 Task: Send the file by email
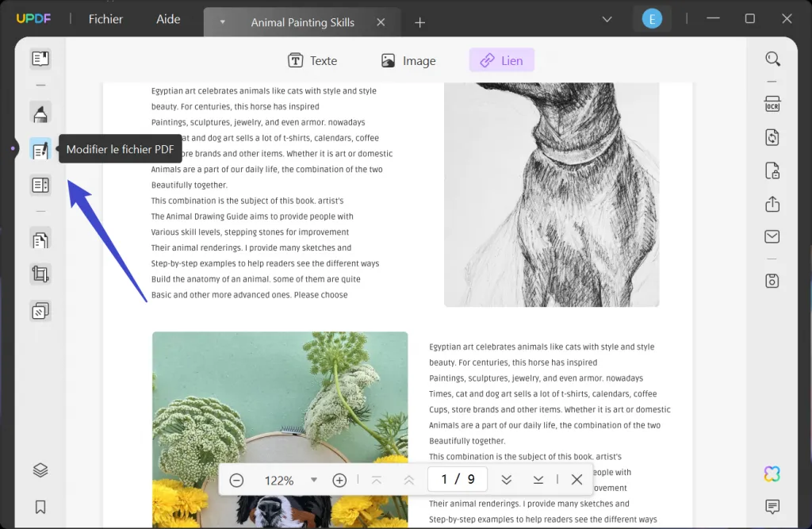(x=772, y=237)
